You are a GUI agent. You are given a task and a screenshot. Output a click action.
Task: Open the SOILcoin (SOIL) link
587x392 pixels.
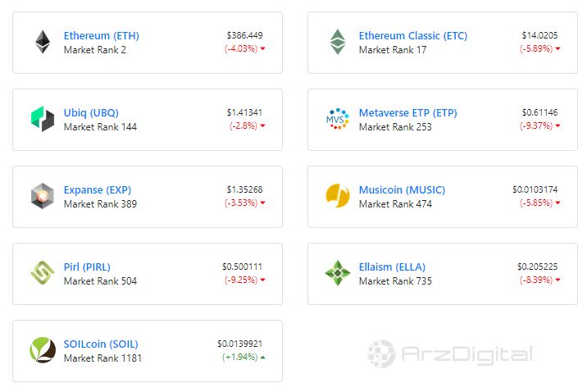click(x=101, y=344)
